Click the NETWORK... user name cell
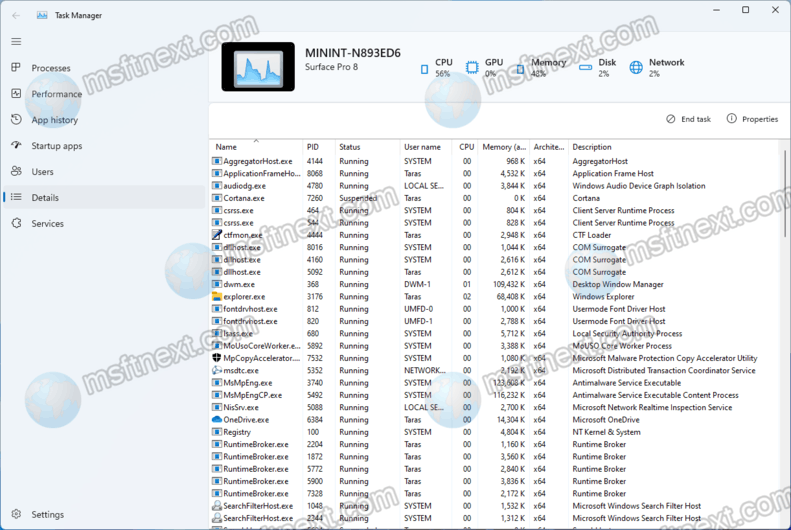The image size is (791, 530). (425, 370)
